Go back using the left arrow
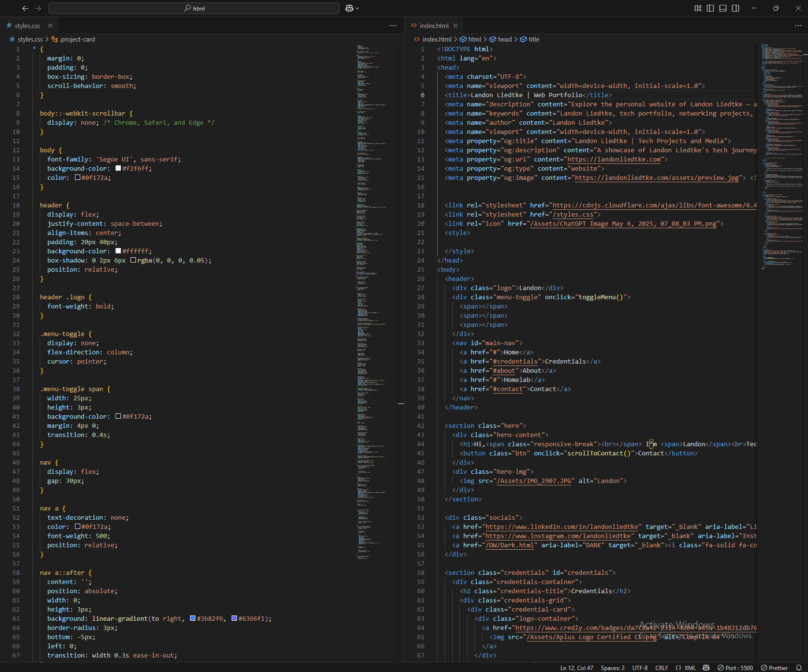Image resolution: width=808 pixels, height=672 pixels. tap(25, 8)
